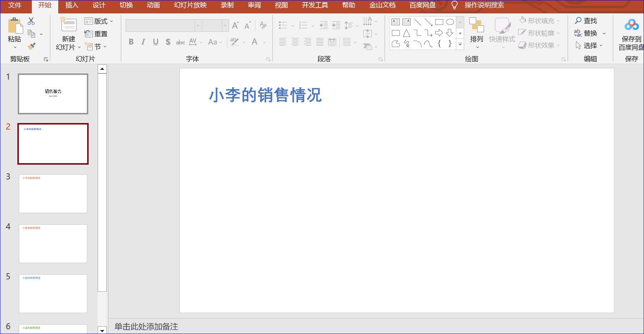
Task: Open the Font dialog launcher
Action: (x=268, y=59)
